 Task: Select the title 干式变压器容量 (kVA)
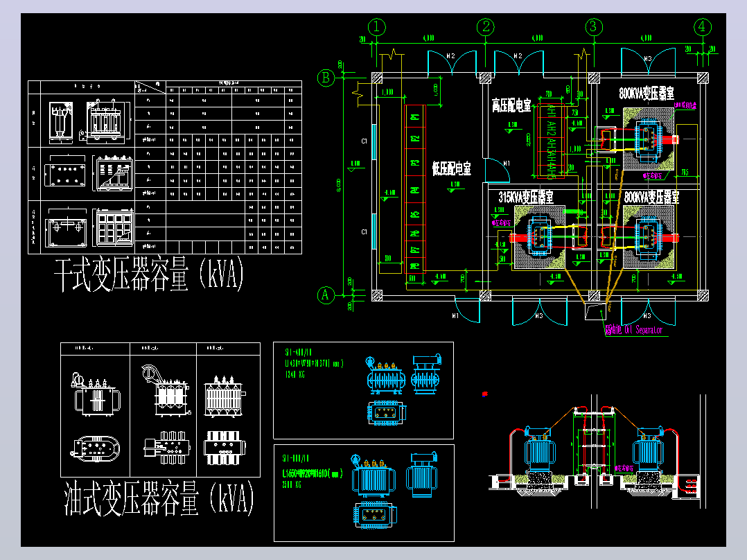(x=148, y=274)
